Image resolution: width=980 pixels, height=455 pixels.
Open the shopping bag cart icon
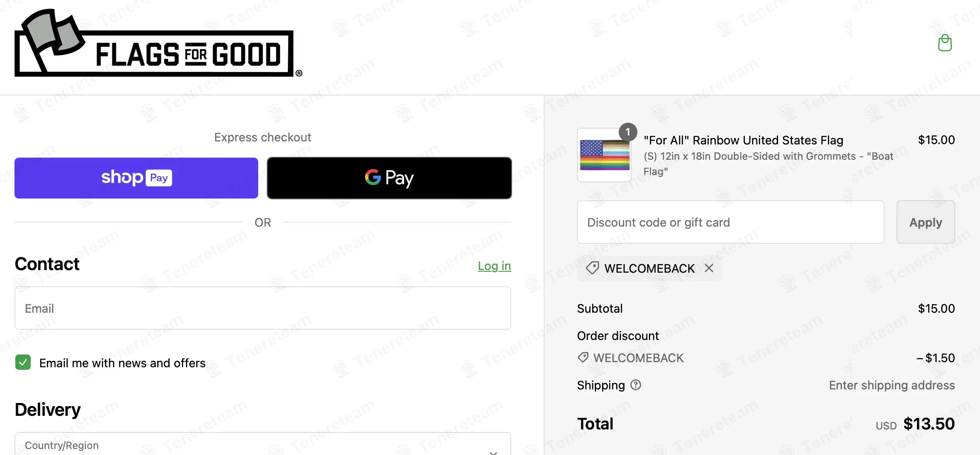[945, 43]
